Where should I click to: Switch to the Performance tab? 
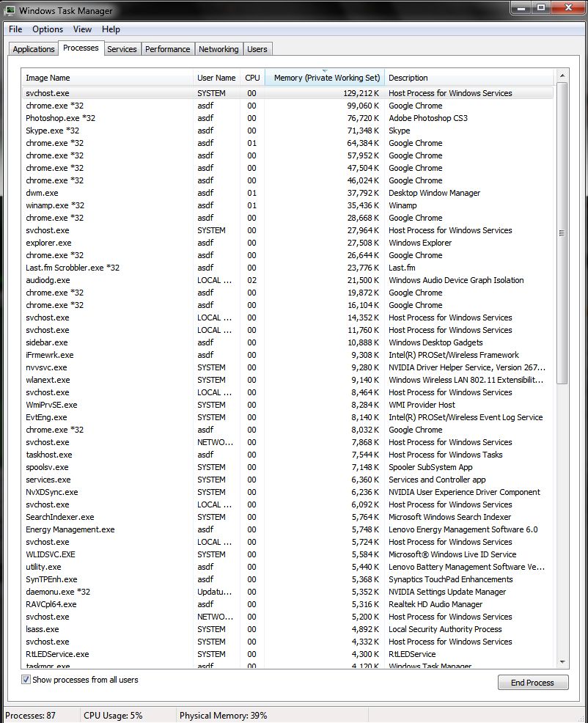167,49
